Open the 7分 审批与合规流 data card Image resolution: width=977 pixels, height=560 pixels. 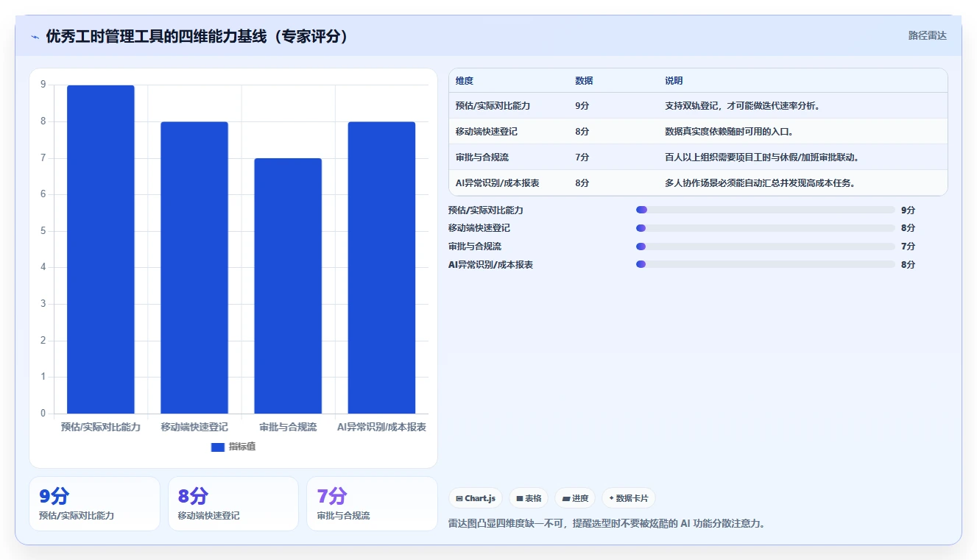coord(372,503)
